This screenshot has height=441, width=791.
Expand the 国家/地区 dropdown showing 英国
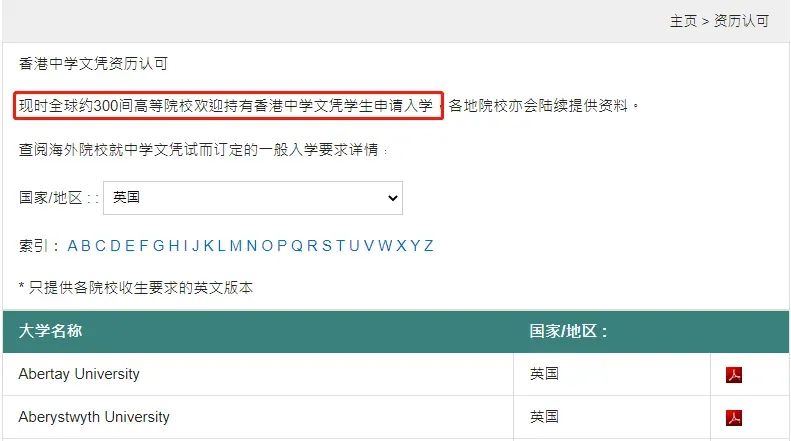pos(253,198)
